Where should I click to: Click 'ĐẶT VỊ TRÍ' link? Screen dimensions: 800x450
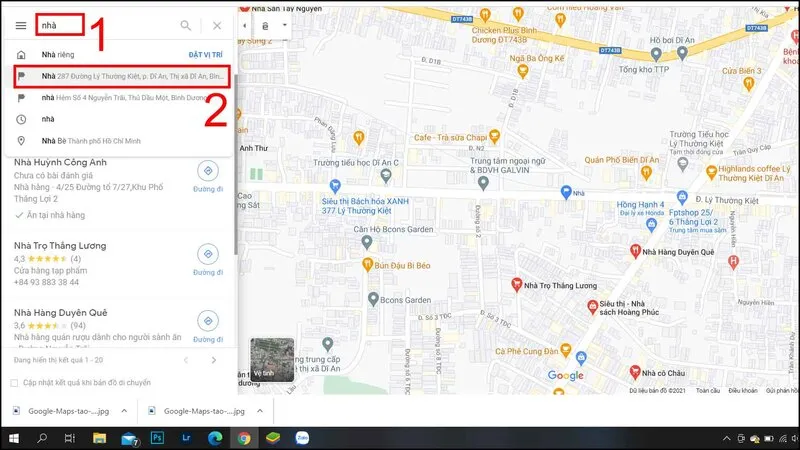tap(206, 55)
